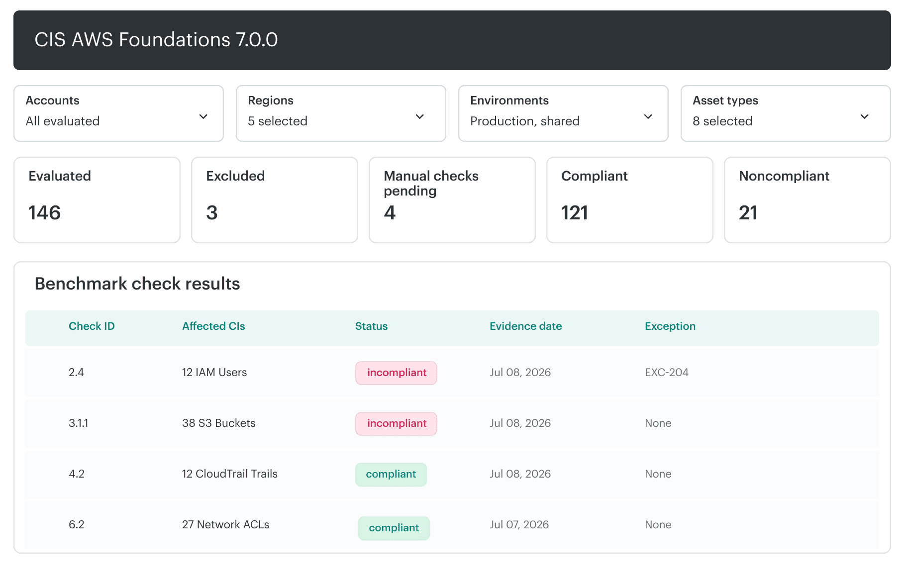Sort by the Evidence date column header
Viewport: 903px width, 588px height.
pos(526,326)
